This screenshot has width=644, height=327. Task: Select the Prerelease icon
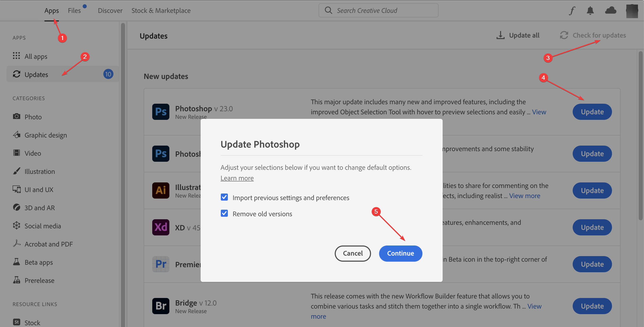click(17, 280)
